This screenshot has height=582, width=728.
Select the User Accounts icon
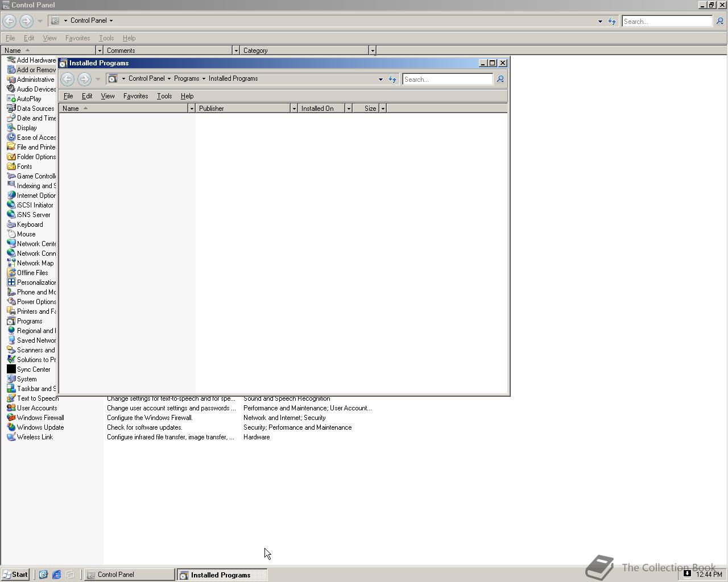click(x=11, y=408)
